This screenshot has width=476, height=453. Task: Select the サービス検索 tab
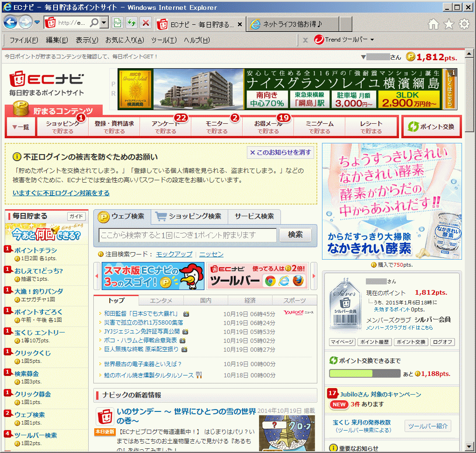(x=254, y=216)
